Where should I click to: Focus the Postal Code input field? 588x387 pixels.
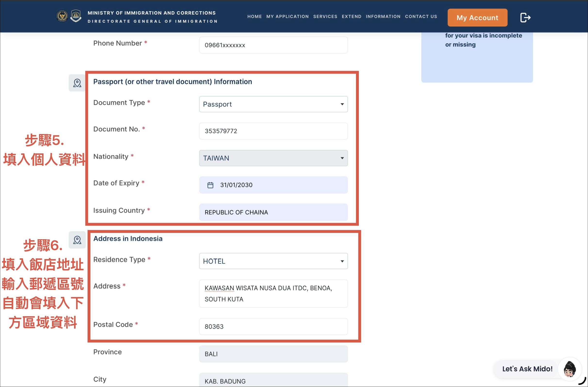pos(273,326)
